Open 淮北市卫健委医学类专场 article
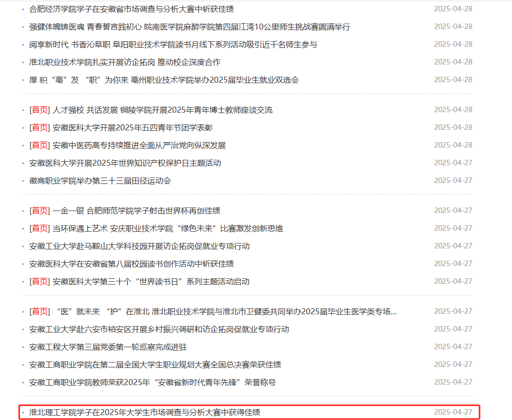This screenshot has height=420, width=512. [224, 311]
